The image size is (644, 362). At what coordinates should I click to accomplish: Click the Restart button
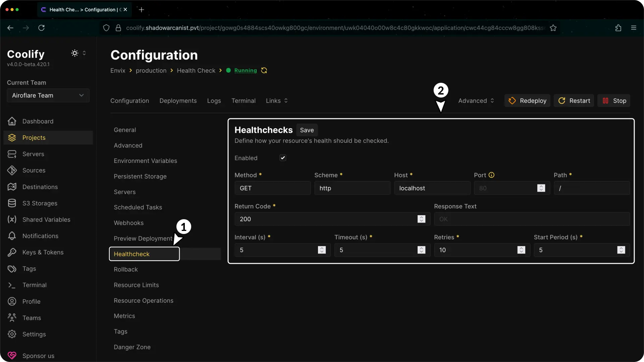click(x=574, y=101)
